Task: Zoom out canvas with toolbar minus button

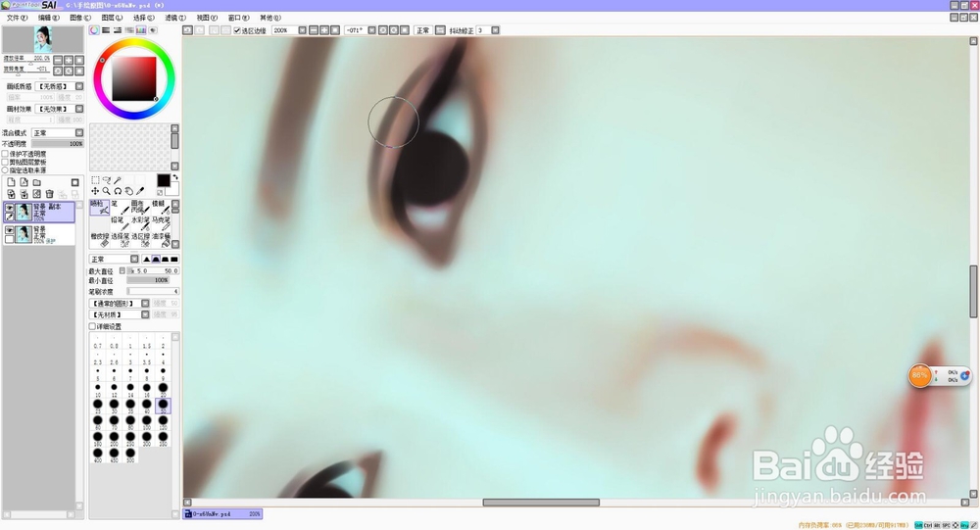Action: [x=314, y=30]
